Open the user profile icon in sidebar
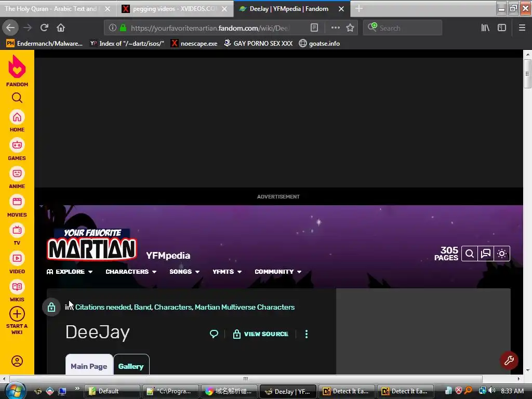The height and width of the screenshot is (399, 532). point(17,361)
